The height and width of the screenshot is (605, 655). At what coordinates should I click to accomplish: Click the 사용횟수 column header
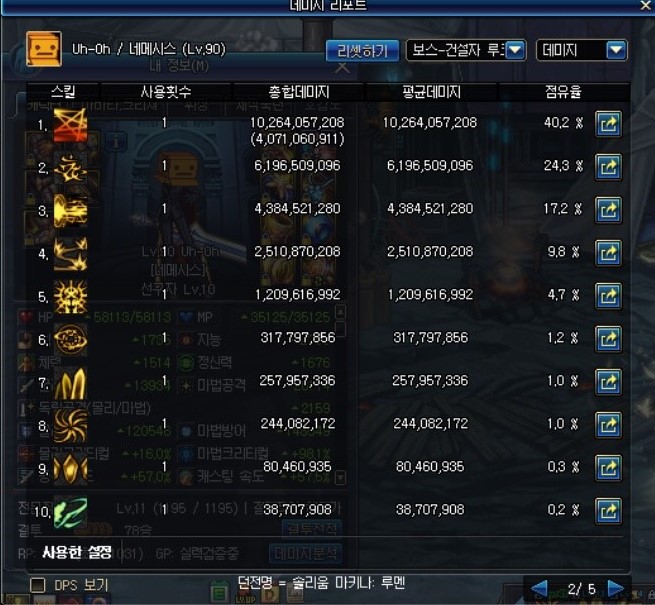(166, 92)
